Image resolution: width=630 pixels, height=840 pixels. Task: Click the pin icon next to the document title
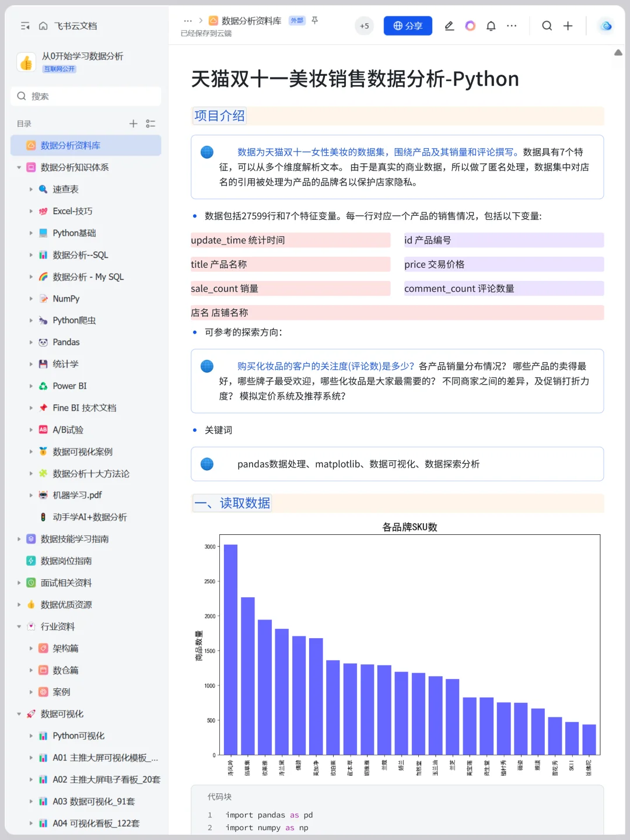[x=315, y=20]
